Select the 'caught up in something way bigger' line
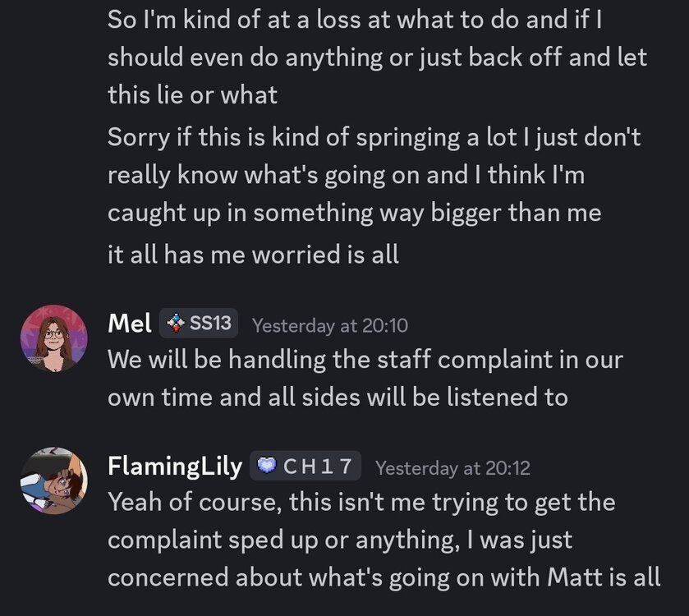Screen dimensions: 689x616 coord(354,213)
